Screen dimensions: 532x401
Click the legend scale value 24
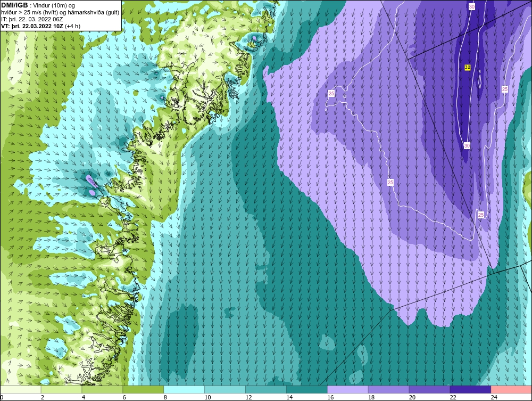pos(494,397)
